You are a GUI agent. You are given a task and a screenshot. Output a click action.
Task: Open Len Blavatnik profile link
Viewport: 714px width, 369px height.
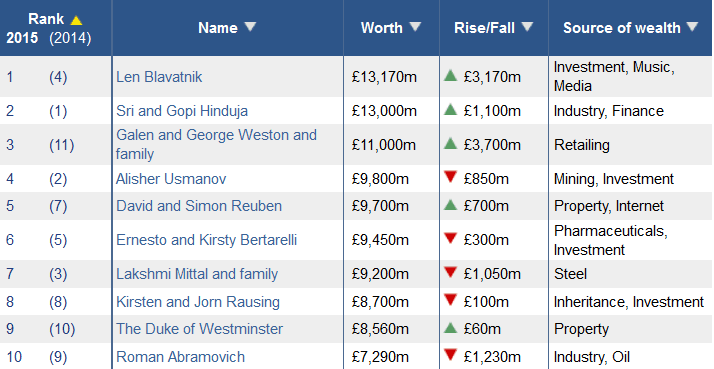pos(159,77)
